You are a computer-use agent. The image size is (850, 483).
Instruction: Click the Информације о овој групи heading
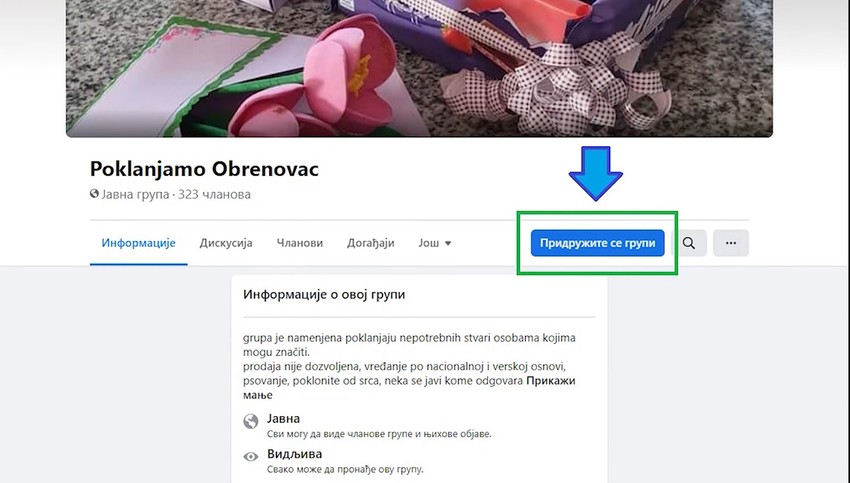click(x=324, y=294)
